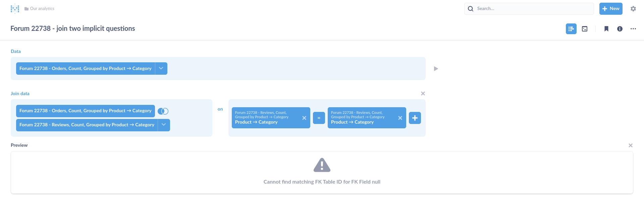The height and width of the screenshot is (197, 644).
Task: Open the more options menu
Action: 633,29
